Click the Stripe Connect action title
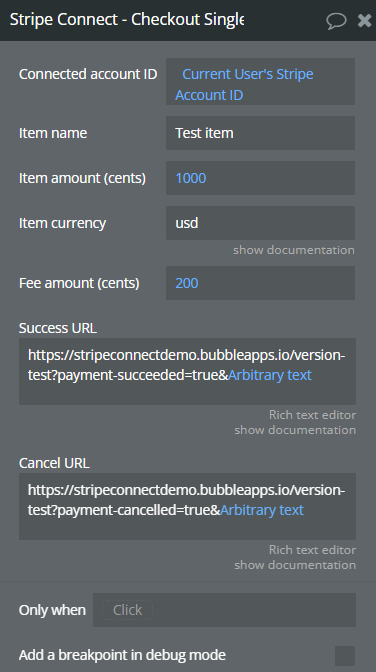 pyautogui.click(x=127, y=20)
